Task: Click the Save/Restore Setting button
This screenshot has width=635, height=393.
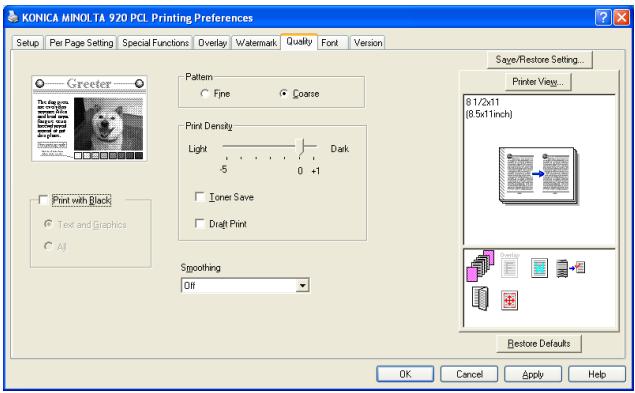Action: click(539, 60)
